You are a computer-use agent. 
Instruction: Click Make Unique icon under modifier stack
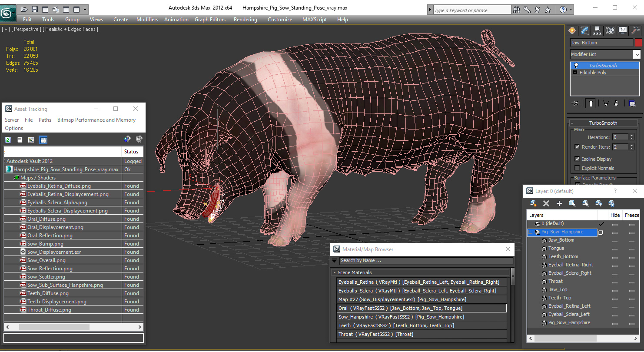pos(606,103)
